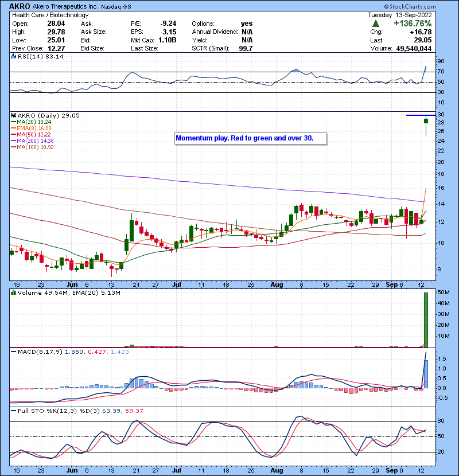This screenshot has height=476, width=459.
Task: Click the 1.5 level on MACD axis
Action: point(442,359)
